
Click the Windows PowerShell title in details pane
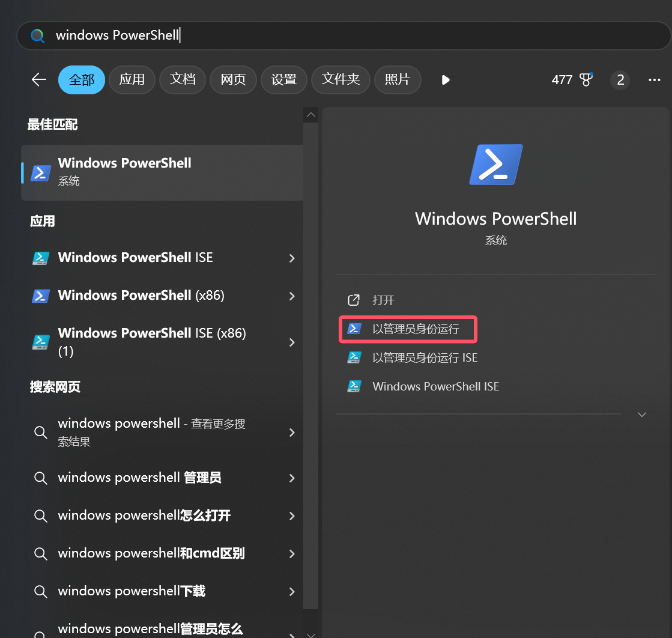496,219
